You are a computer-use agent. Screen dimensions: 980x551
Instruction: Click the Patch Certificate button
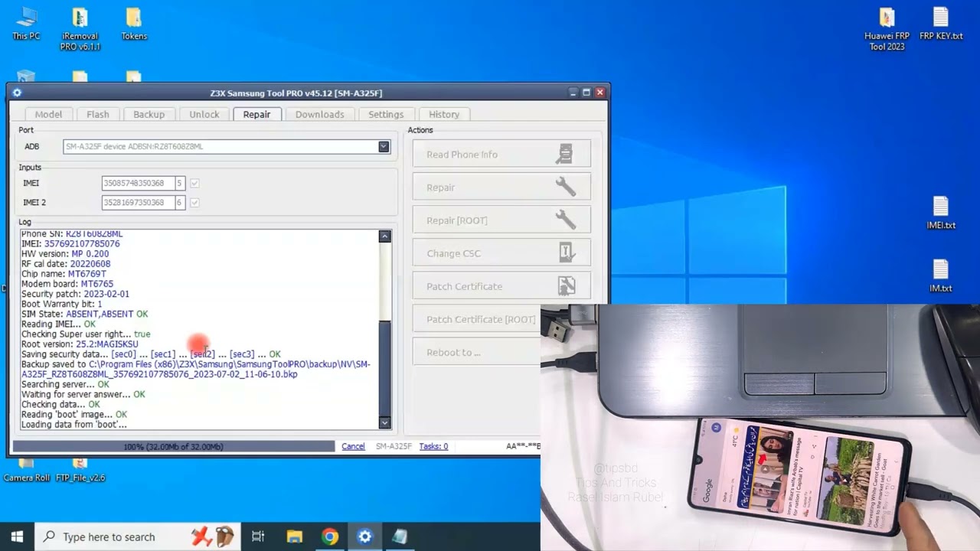[x=501, y=285]
